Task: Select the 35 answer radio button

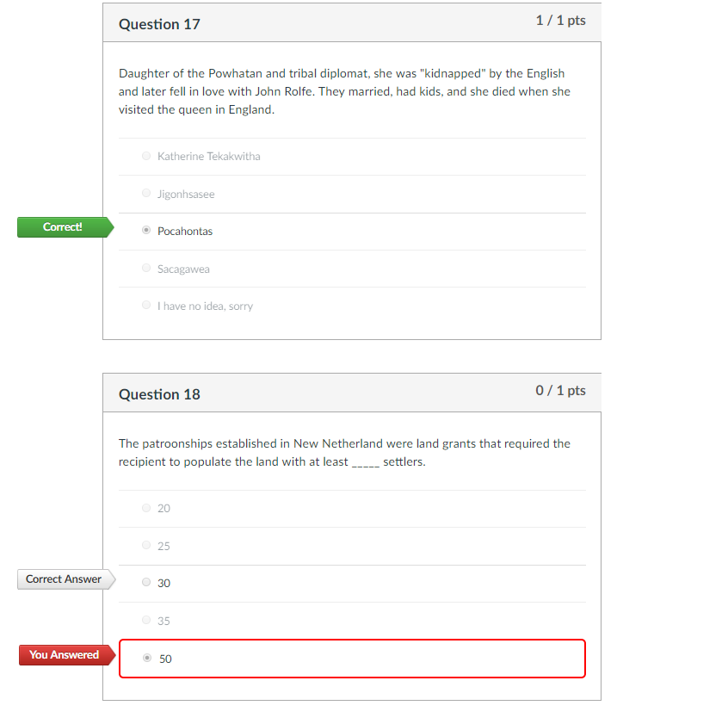Action: 146,620
